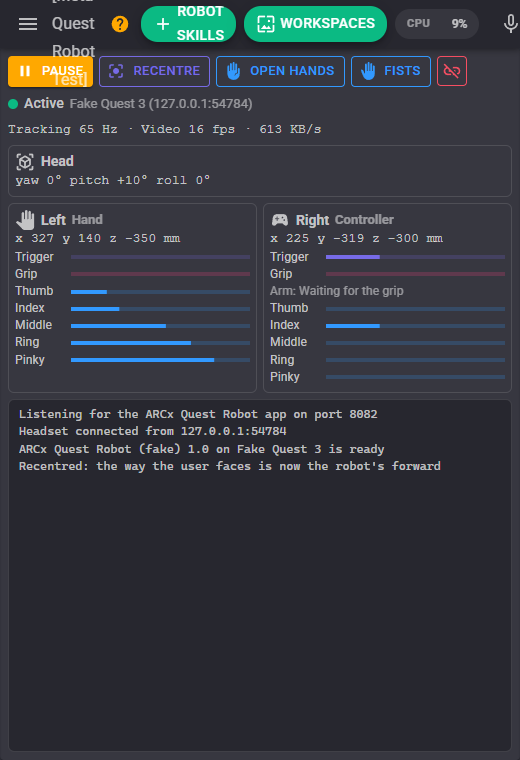
Task: Click the Right controller Ring bar
Action: coord(415,360)
